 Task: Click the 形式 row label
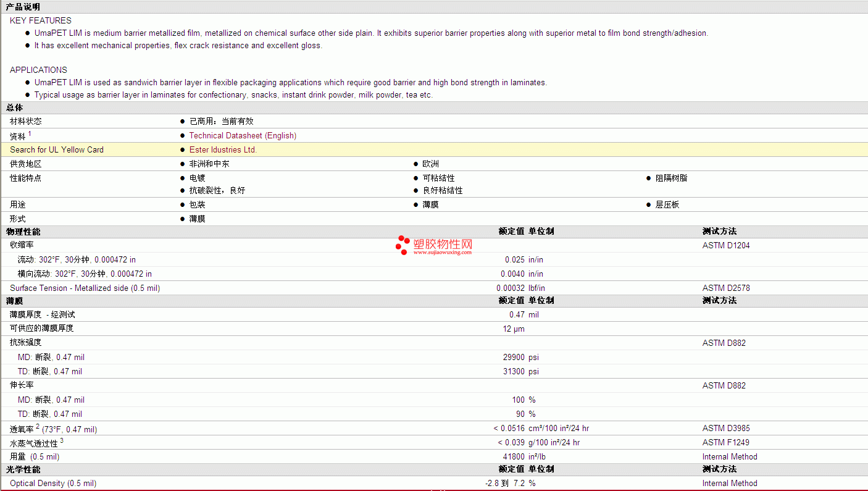click(x=18, y=219)
